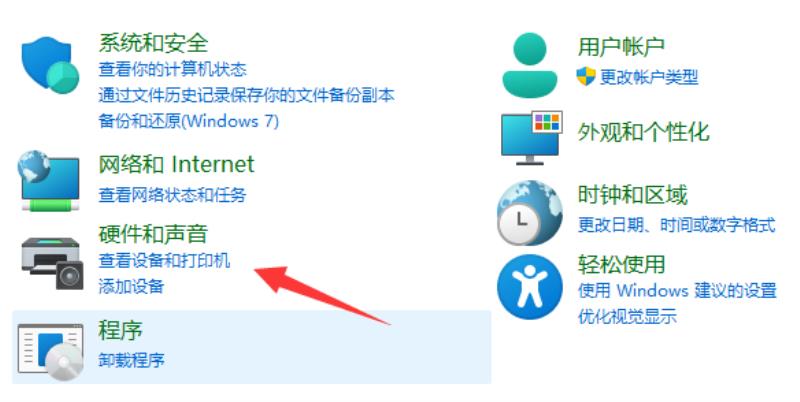Image resolution: width=800 pixels, height=402 pixels.
Task: Click the User Accounts person icon
Action: [530, 65]
